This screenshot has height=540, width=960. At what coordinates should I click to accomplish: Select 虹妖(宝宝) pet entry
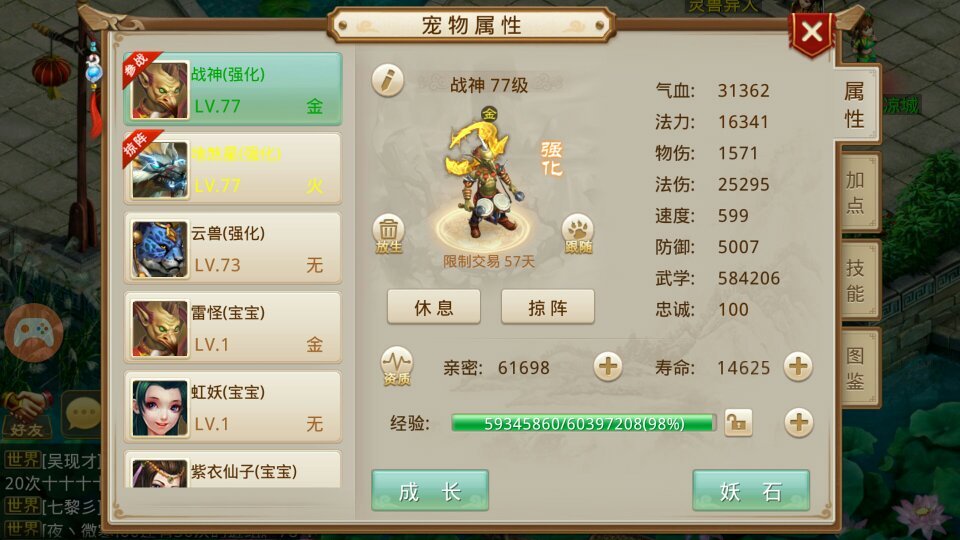coord(233,407)
